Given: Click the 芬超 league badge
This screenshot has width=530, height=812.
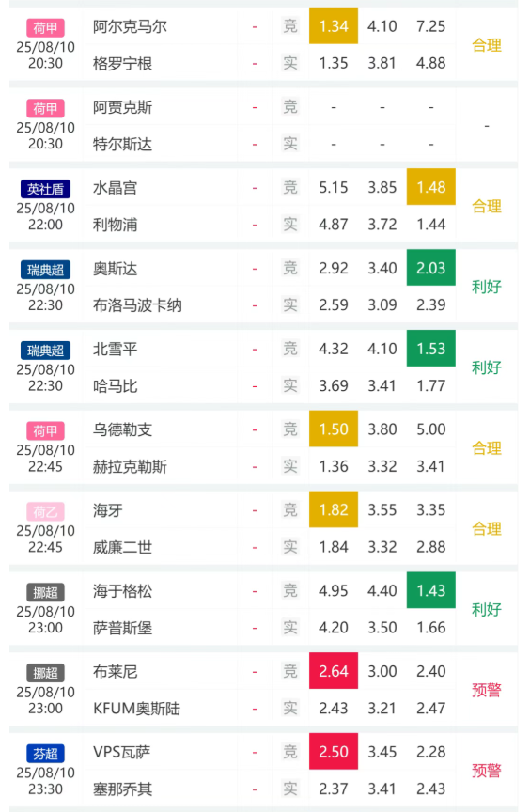Looking at the screenshot, I should pos(45,754).
